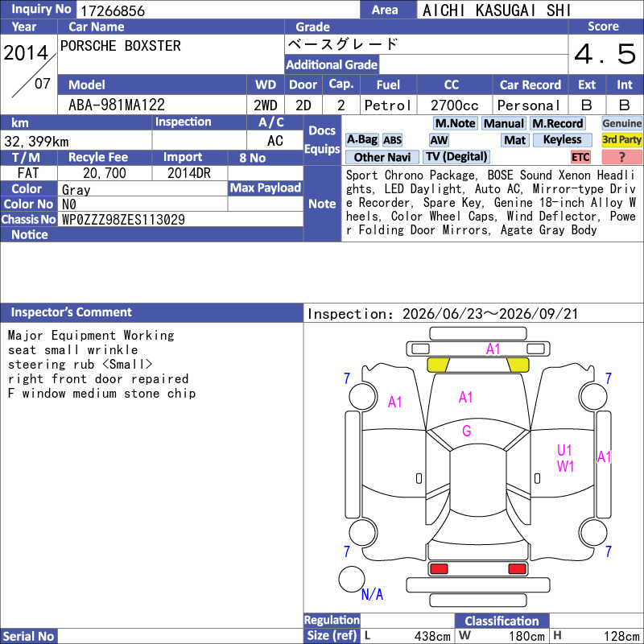
Task: Select the AC value under A/C
Action: tap(275, 141)
